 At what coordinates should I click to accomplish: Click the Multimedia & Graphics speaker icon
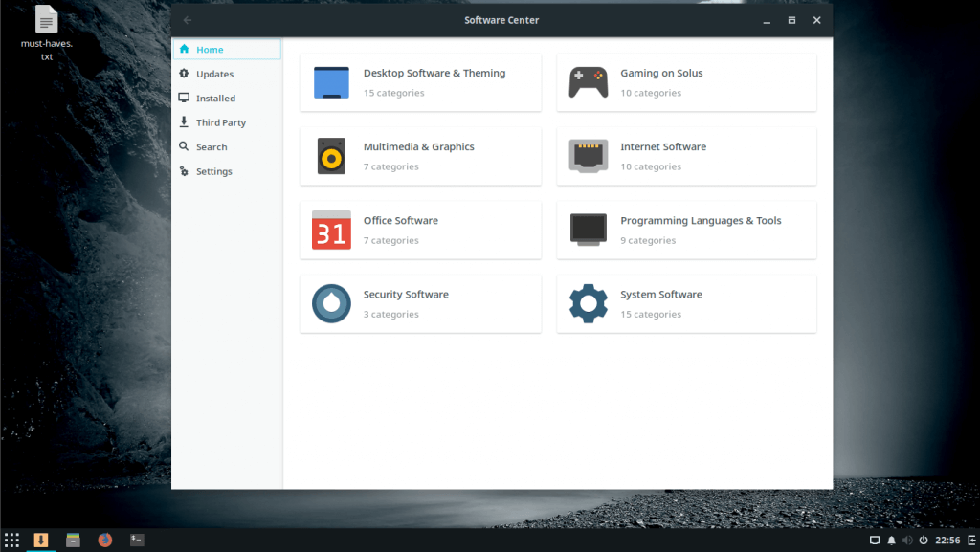click(x=330, y=156)
